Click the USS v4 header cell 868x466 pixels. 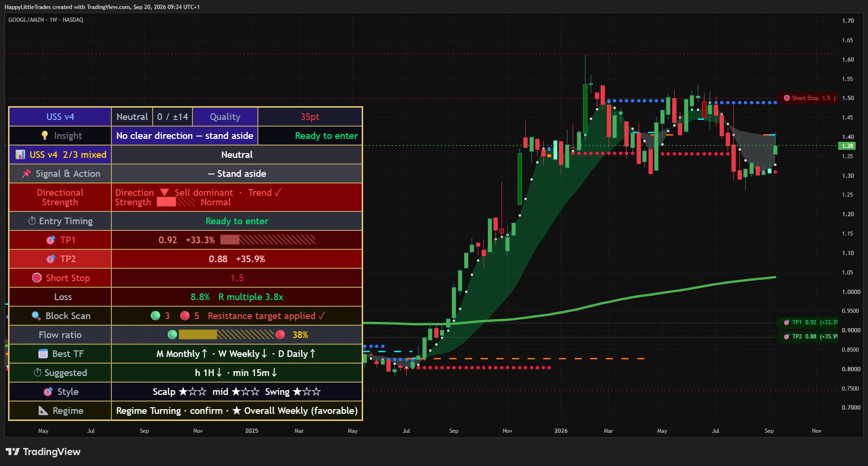coord(60,117)
